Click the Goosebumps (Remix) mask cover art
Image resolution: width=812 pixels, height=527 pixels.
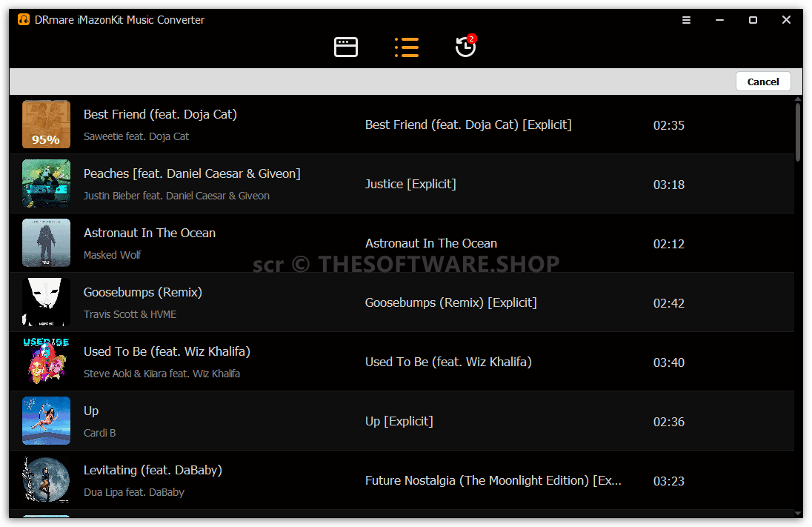[46, 302]
